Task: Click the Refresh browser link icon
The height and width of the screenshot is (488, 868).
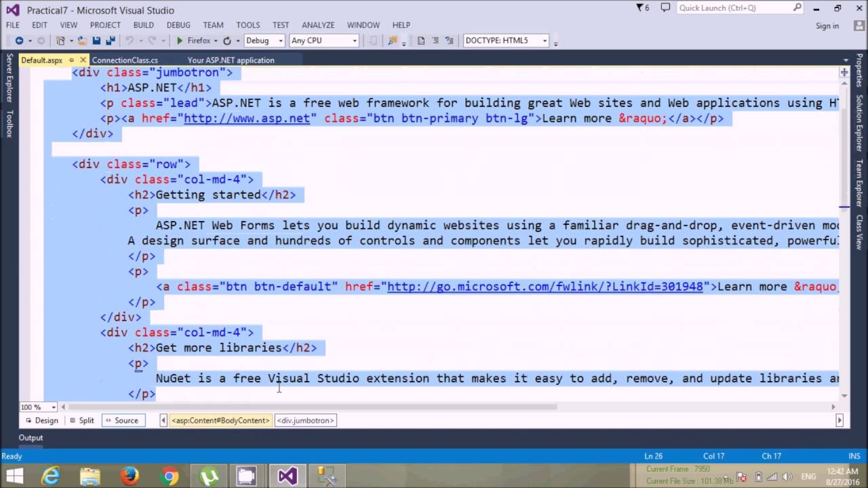Action: [x=227, y=41]
